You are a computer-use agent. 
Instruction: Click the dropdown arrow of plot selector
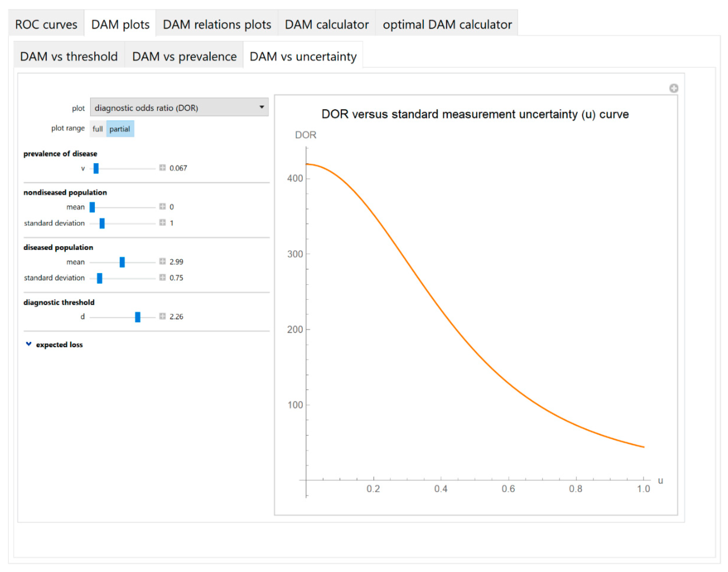coord(262,107)
